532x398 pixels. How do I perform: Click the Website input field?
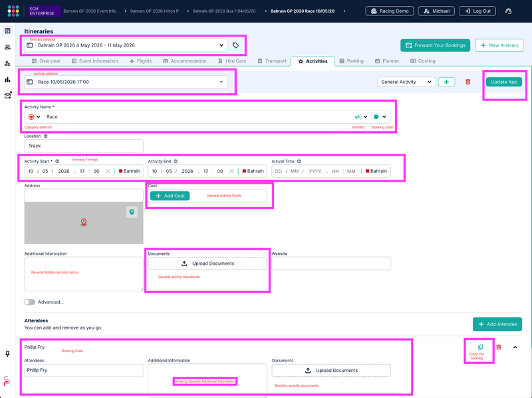coord(331,264)
